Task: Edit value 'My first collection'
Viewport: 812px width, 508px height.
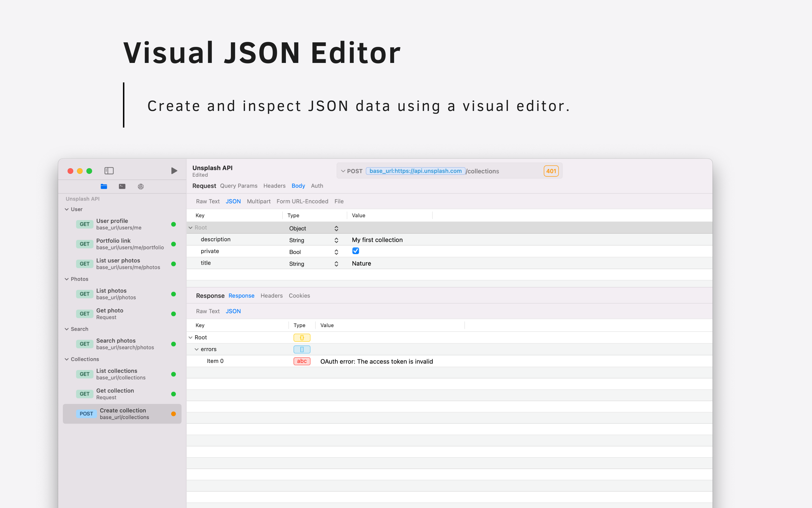Action: pyautogui.click(x=377, y=240)
